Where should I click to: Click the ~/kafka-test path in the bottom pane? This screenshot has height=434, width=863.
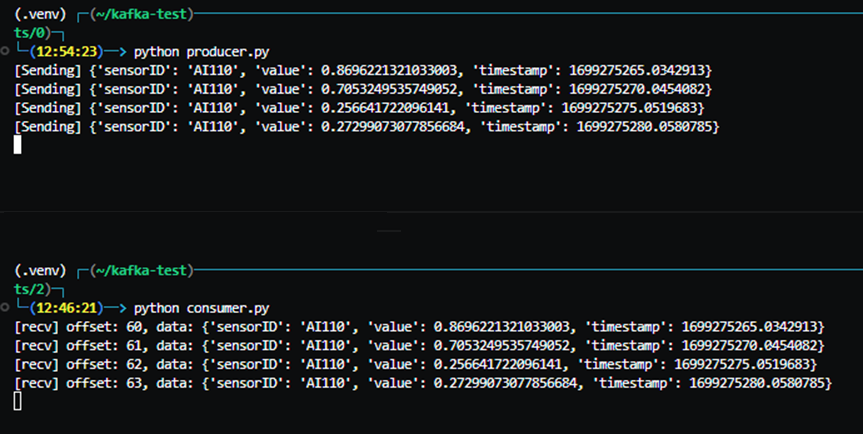click(x=141, y=271)
